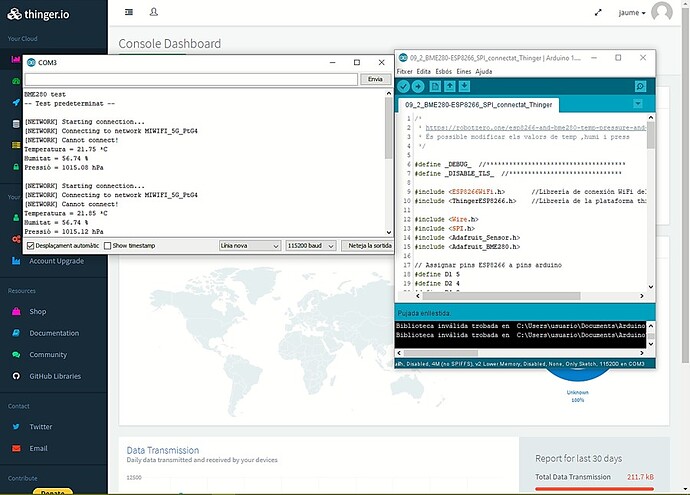Open the Edita menu
Viewport: 690px width, 495px height.
click(423, 71)
